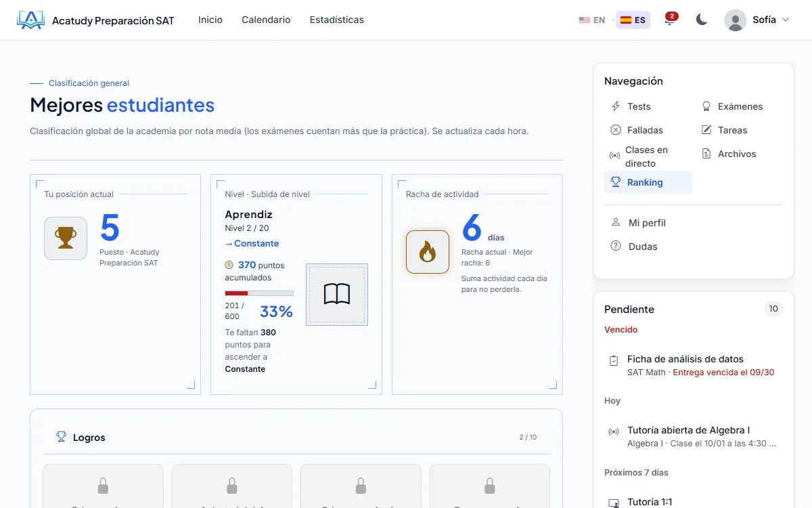Click the coin icon beside 370 puntos
The width and height of the screenshot is (812, 508).
229,266
